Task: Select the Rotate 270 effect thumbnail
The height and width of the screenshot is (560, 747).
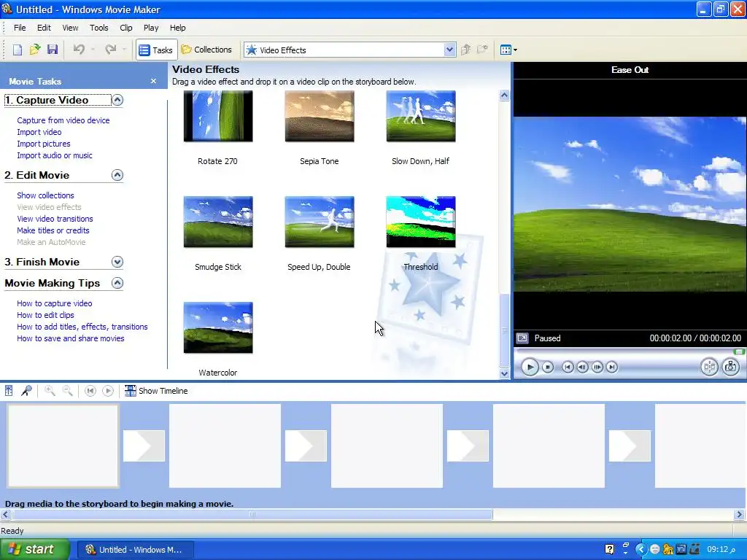Action: pos(218,116)
